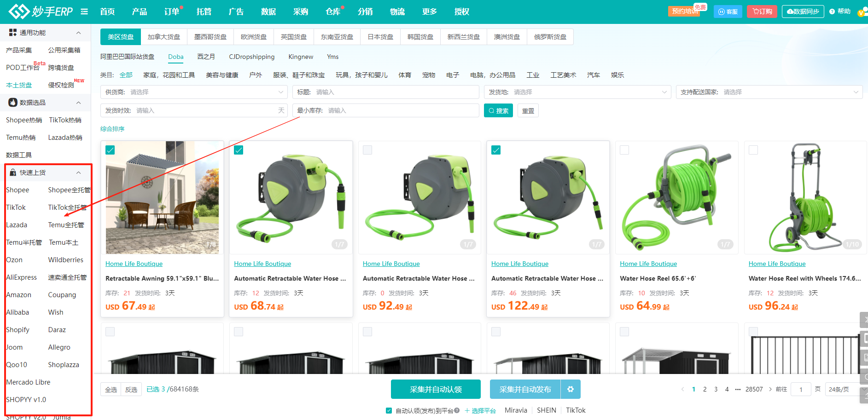Click the 客服 customer service icon button
Screen dimensions: 868x420
(728, 12)
